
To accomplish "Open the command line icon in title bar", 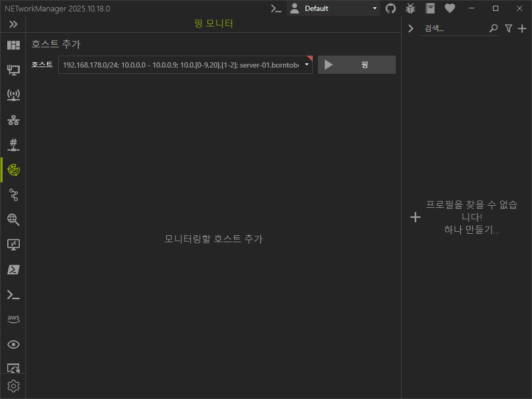I will click(x=276, y=8).
